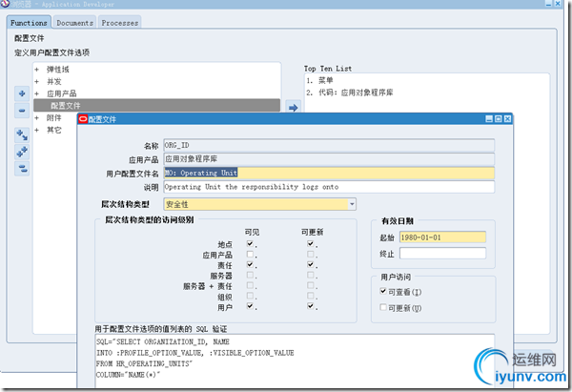The image size is (572, 392).
Task: Expand the 应用产品 tree node
Action: pos(36,93)
